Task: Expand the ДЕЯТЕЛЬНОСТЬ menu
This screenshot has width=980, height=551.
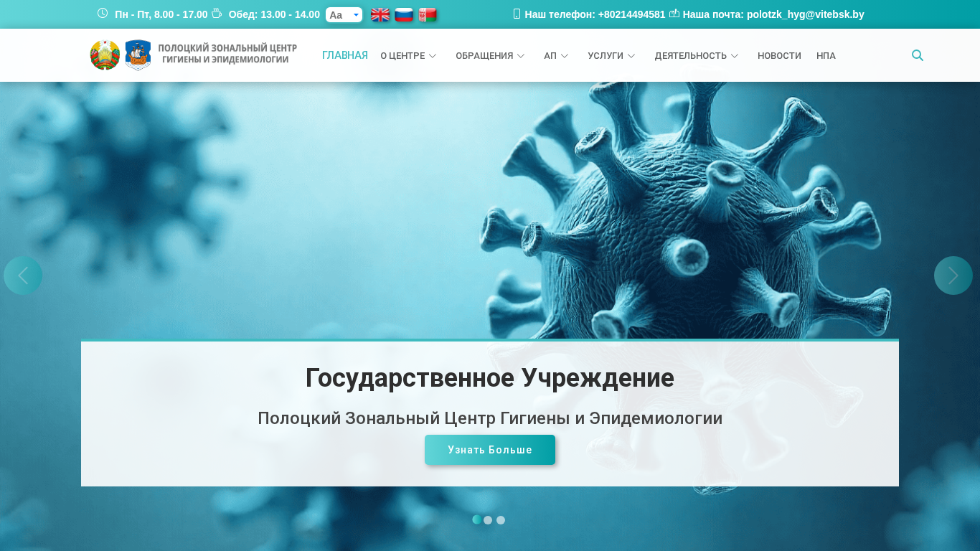Action: (697, 56)
